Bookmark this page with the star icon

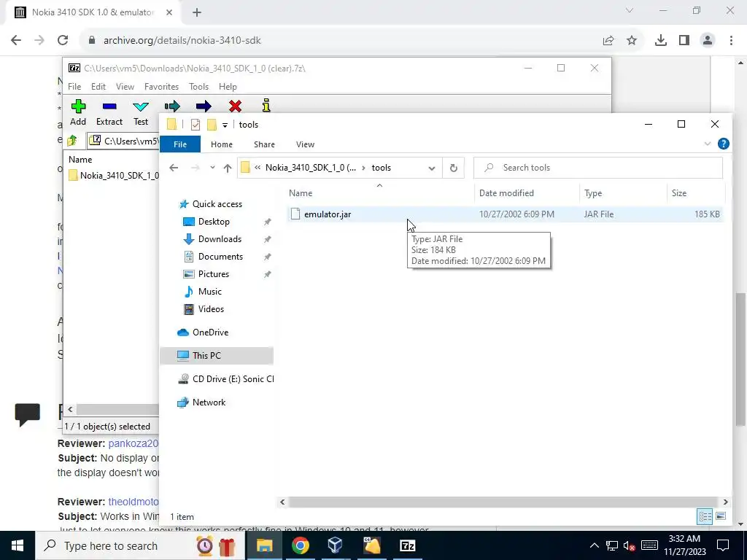point(632,41)
